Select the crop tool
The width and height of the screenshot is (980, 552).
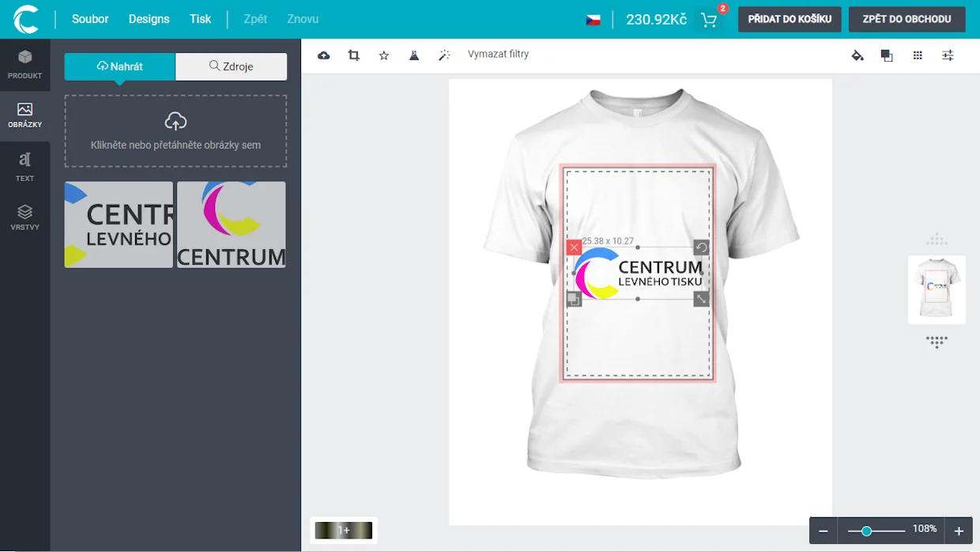pos(353,55)
